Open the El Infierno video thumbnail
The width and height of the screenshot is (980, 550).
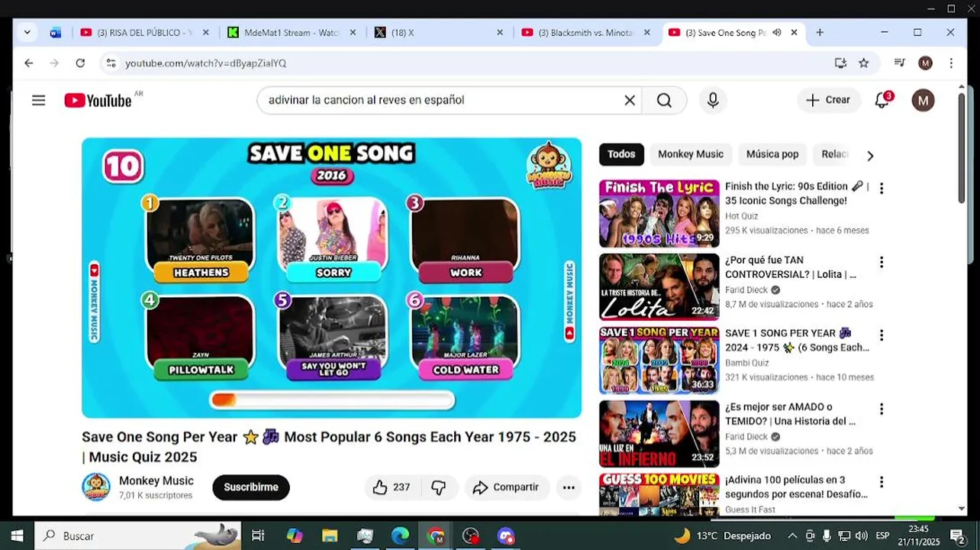[x=659, y=434]
